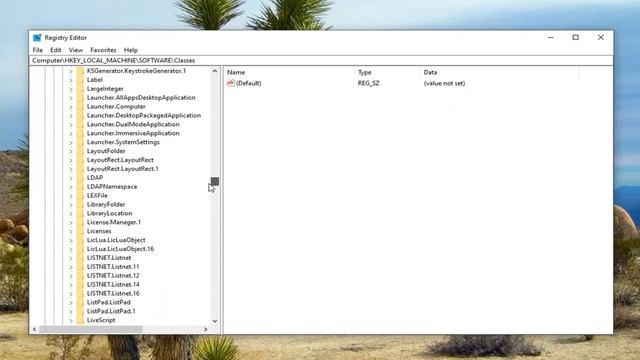Select the ListPad.ListPad.1 folder icon
The height and width of the screenshot is (360, 640).
pos(80,311)
